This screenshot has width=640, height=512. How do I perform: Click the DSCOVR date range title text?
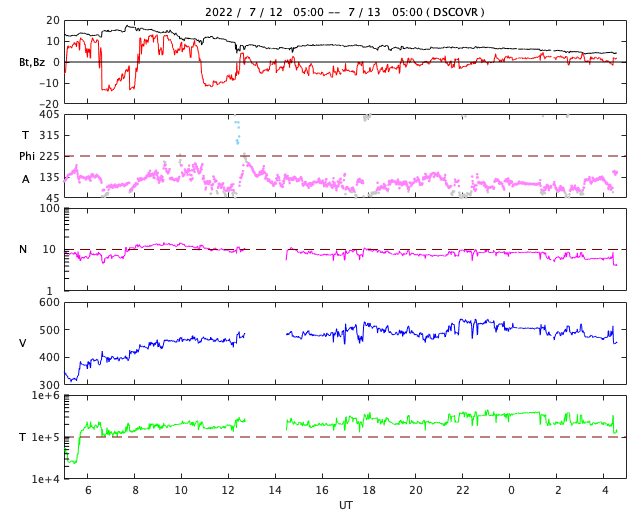pos(344,12)
